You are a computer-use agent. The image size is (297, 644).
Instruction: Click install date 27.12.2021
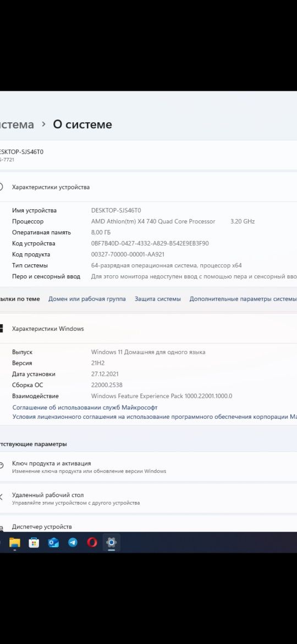click(x=105, y=374)
